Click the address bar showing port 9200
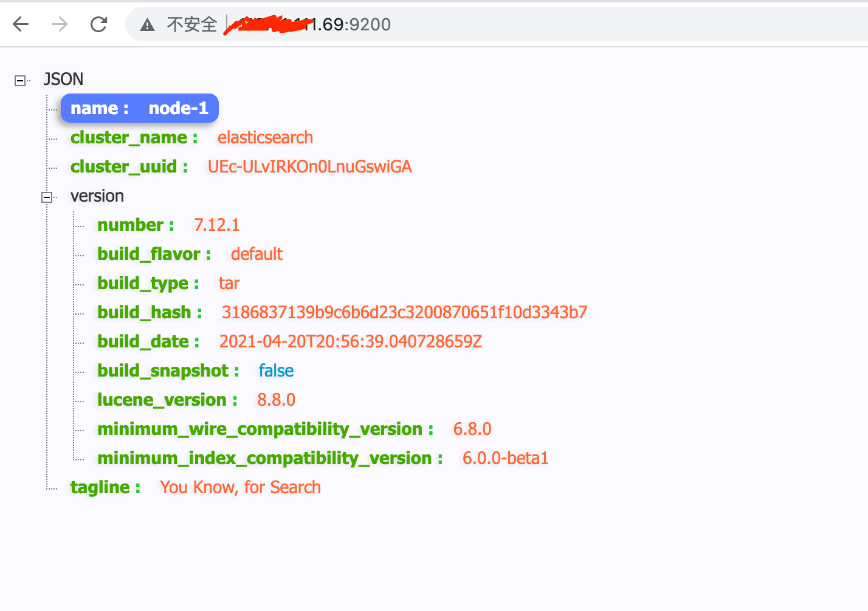The height and width of the screenshot is (611, 868). 496,24
